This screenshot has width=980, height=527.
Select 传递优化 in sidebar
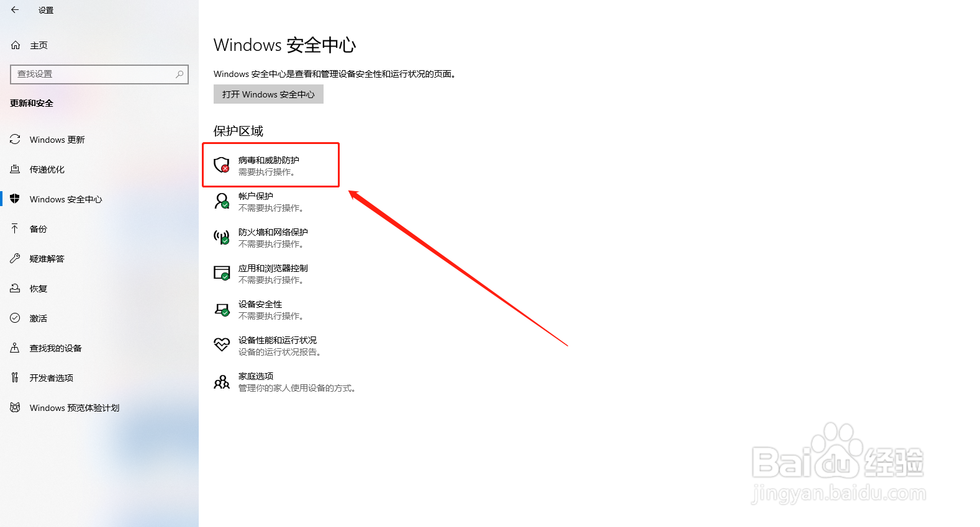47,169
